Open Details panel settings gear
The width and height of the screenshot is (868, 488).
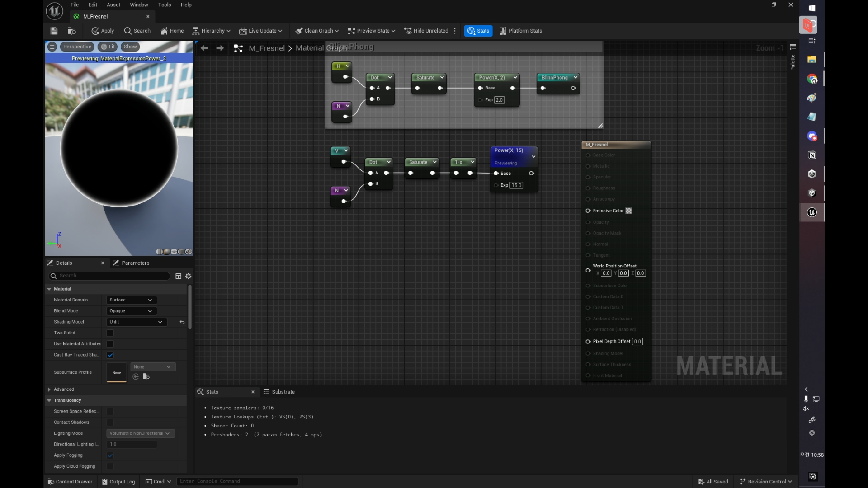[x=189, y=276]
